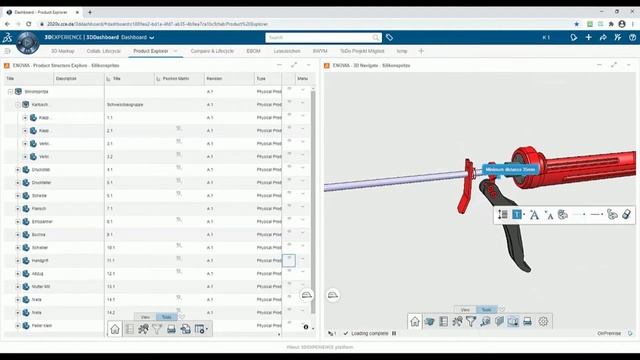Click the tag icon beside search
640x360 pixels.
pos(389,38)
